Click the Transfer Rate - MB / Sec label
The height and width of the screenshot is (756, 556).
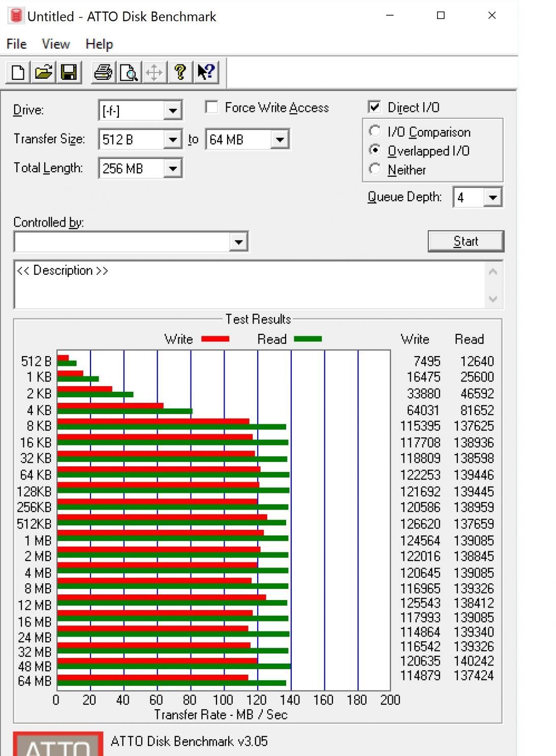221,715
